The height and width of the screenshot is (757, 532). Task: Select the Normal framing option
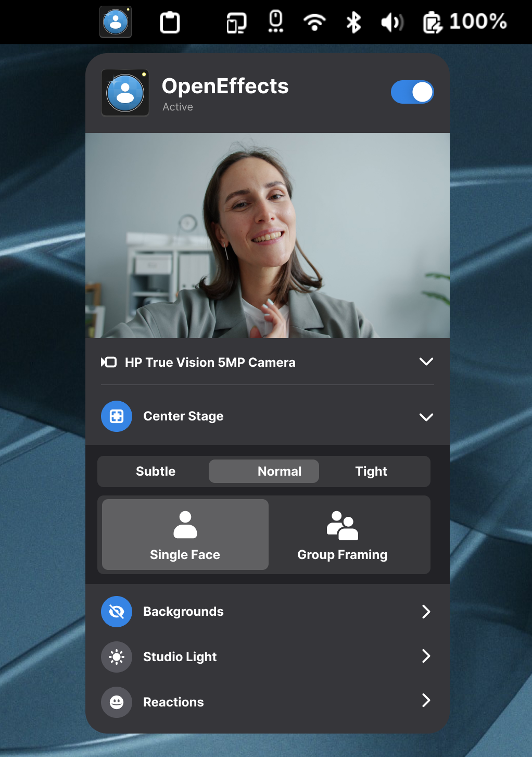264,471
